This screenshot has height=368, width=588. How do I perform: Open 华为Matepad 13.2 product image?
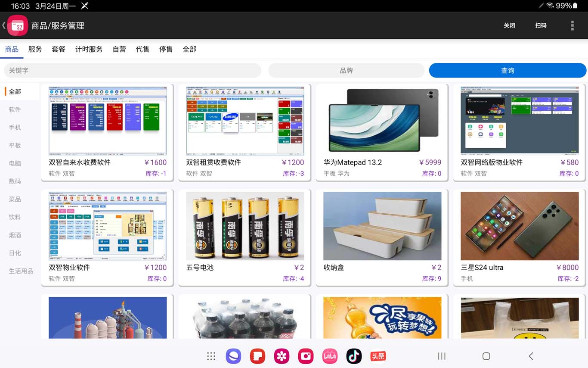[382, 121]
